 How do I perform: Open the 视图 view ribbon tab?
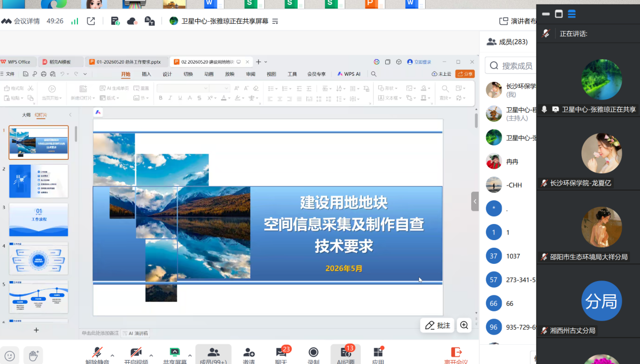point(271,74)
